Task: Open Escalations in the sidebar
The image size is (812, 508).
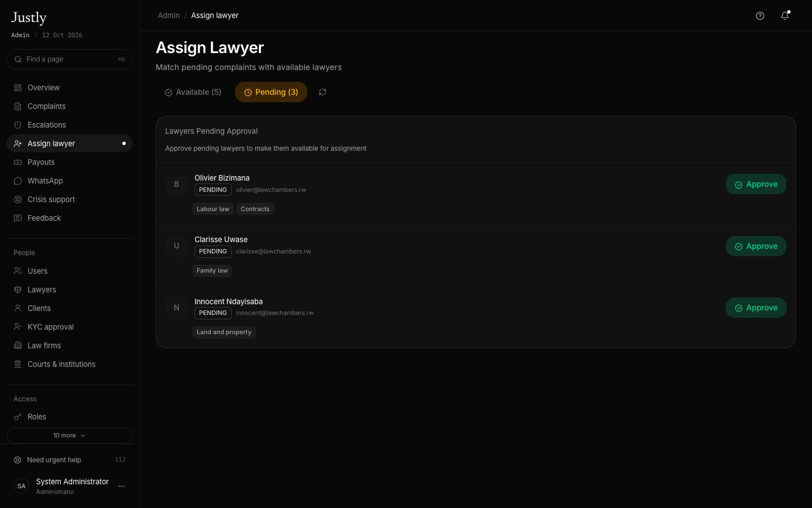Action: (69, 125)
